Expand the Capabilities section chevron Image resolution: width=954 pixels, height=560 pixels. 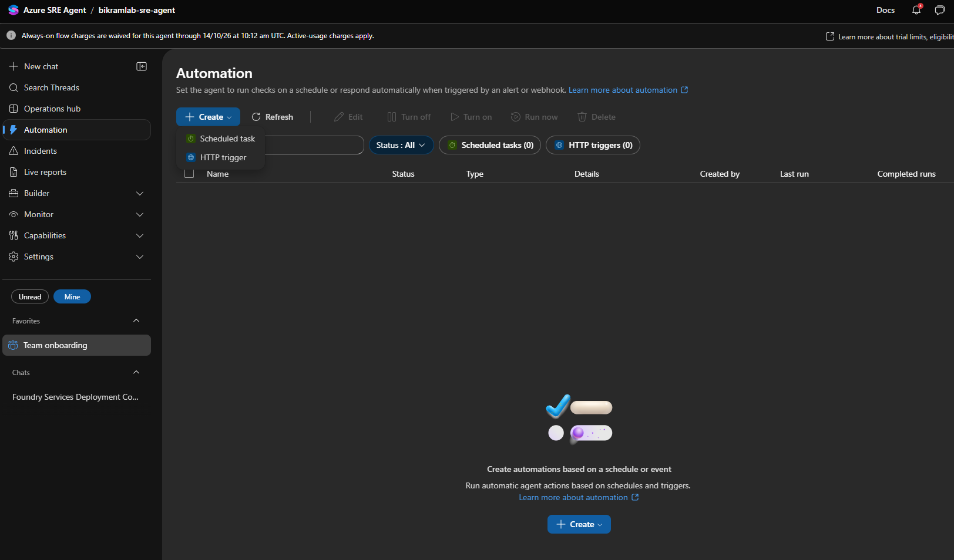[x=140, y=235]
